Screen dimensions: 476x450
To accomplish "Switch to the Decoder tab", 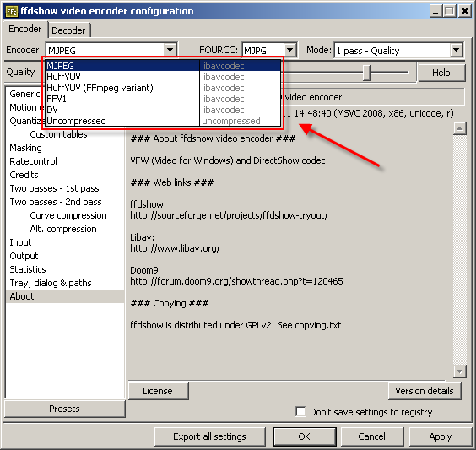I will (x=68, y=30).
